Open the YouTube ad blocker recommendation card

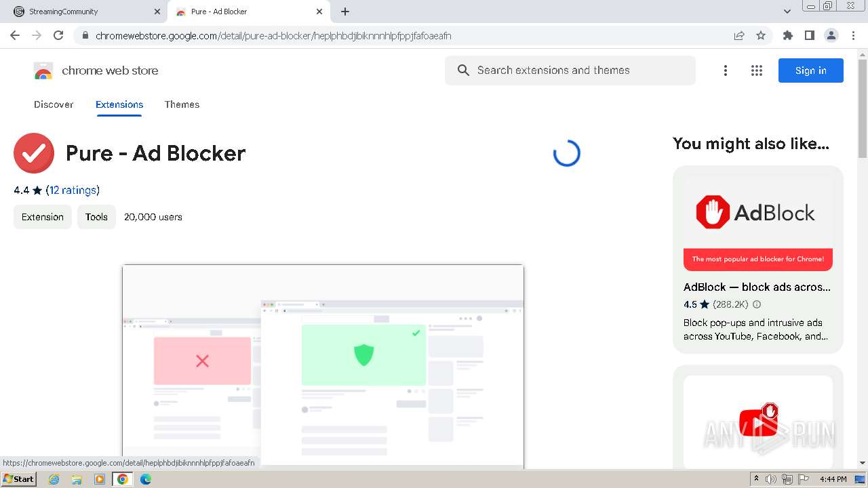coord(758,417)
